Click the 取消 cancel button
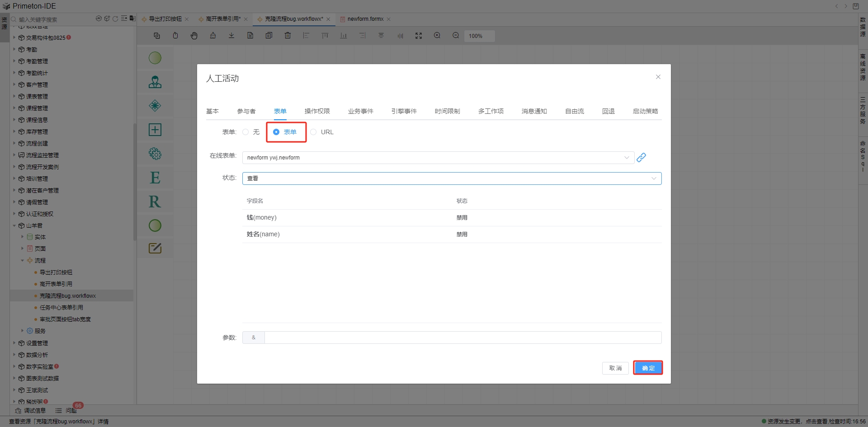868x427 pixels. tap(615, 368)
